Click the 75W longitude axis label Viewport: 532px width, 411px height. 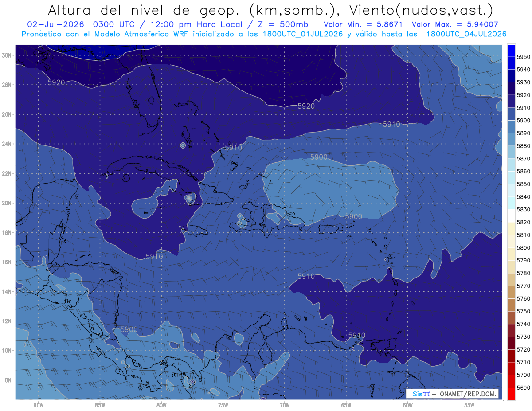tap(223, 405)
